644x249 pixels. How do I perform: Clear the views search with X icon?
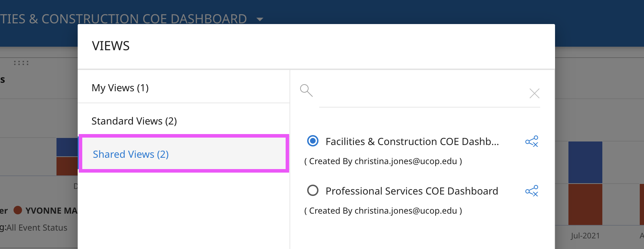point(534,93)
